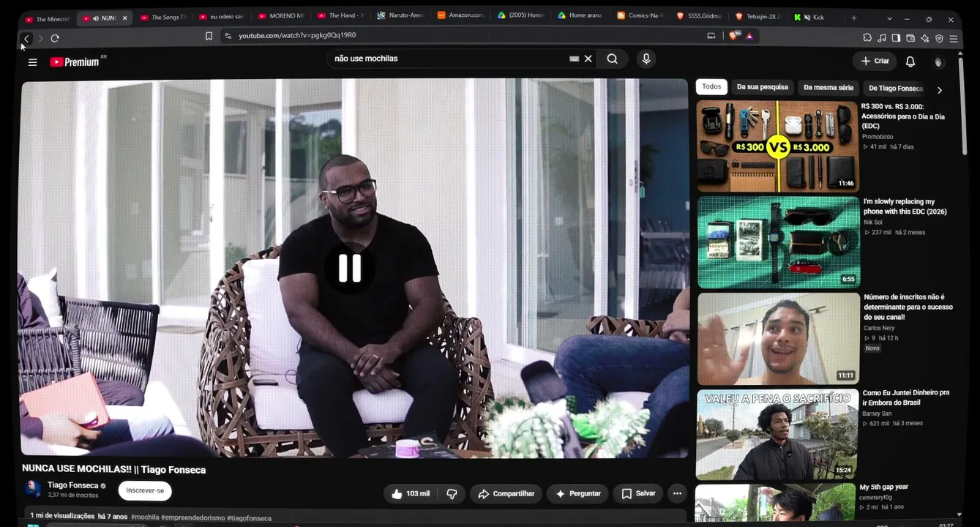Screen dimensions: 980x527
Task: Switch to the Comics-Na tab
Action: pyautogui.click(x=640, y=15)
